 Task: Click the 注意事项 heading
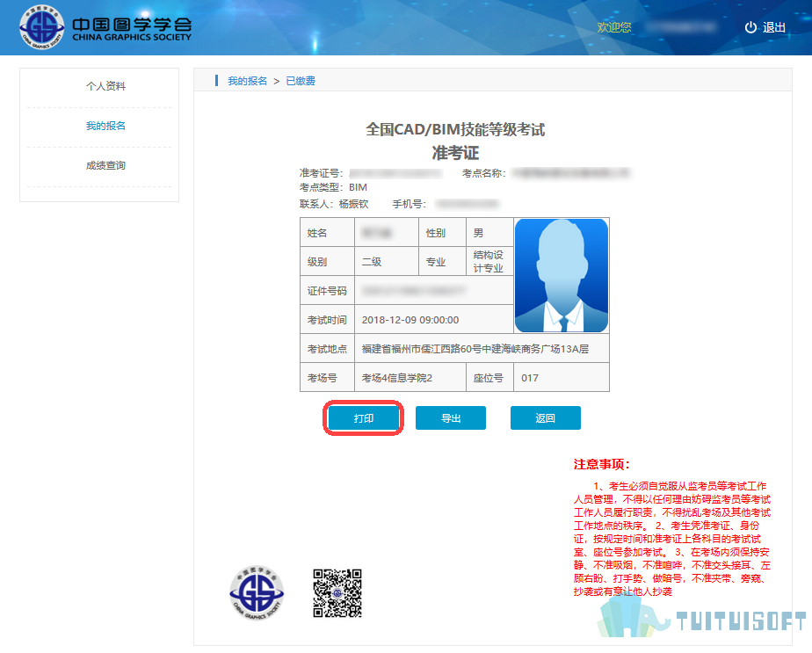pos(601,465)
